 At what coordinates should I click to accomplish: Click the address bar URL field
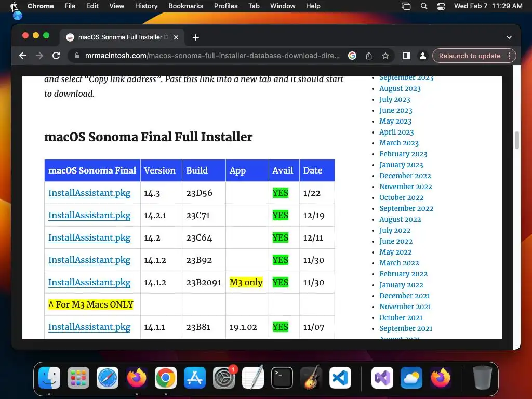[212, 56]
